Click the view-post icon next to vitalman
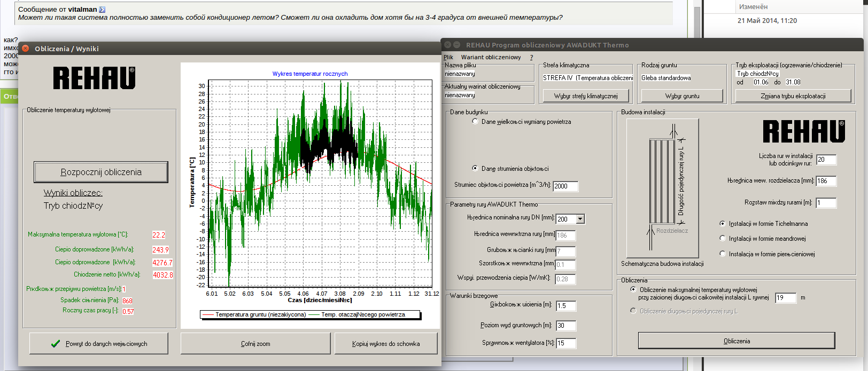Screen dimensions: 868x371 click(102, 10)
